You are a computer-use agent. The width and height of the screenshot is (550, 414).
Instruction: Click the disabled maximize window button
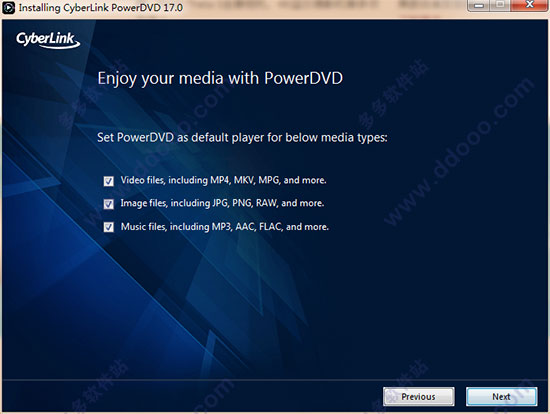[x=501, y=5]
